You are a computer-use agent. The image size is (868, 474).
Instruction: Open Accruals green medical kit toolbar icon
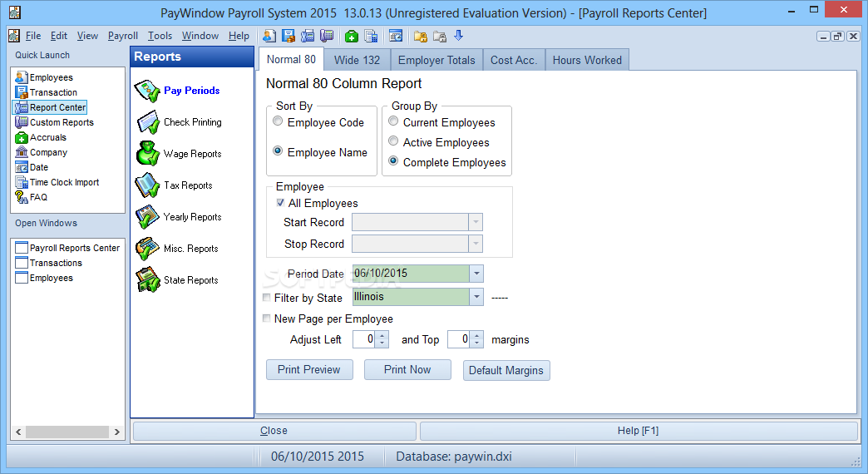[x=352, y=36]
